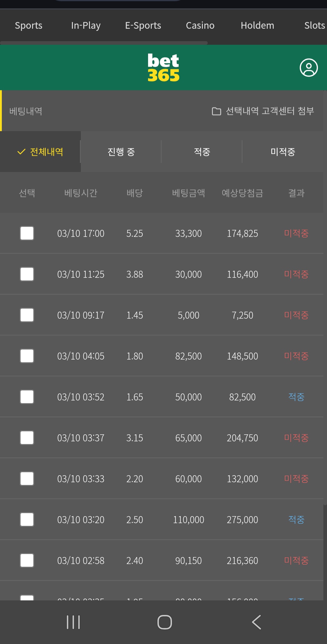Switch to the 진행 중 tab
The image size is (327, 644).
[x=121, y=152]
